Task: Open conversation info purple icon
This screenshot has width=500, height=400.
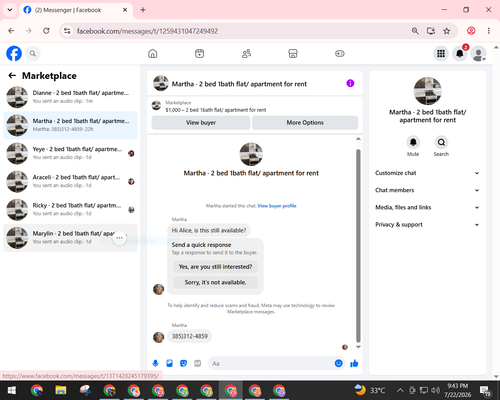Action: point(350,83)
